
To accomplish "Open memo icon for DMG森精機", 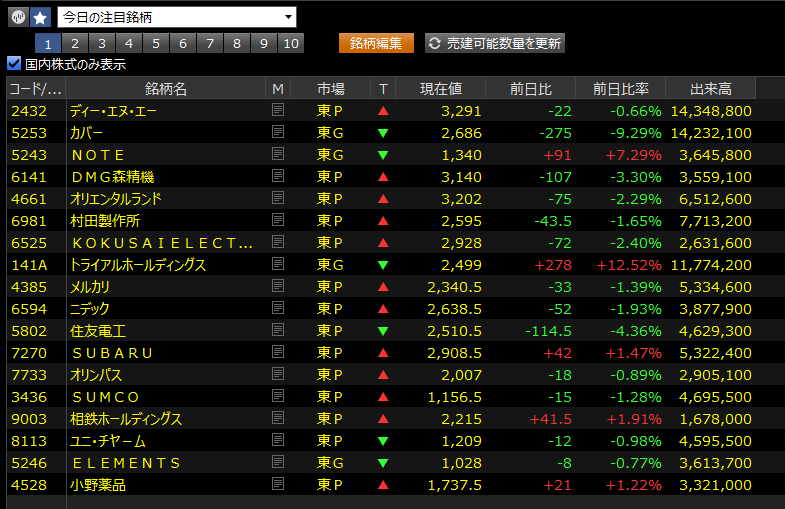I will (278, 176).
